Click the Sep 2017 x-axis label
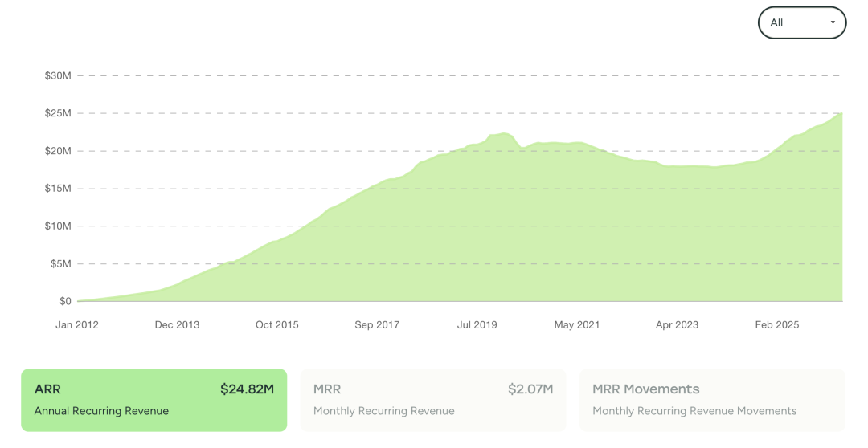Viewport: 868px width, 448px height. pos(377,325)
